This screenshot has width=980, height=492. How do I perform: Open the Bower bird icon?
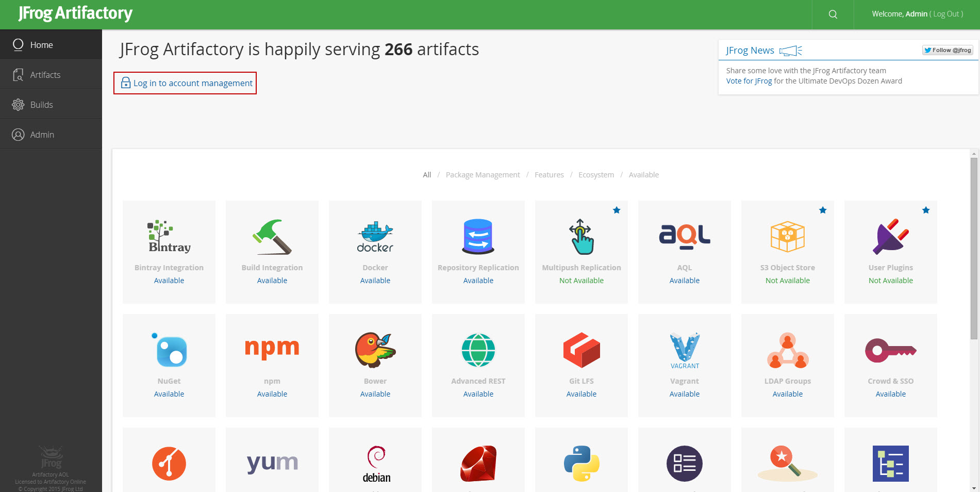pos(375,350)
